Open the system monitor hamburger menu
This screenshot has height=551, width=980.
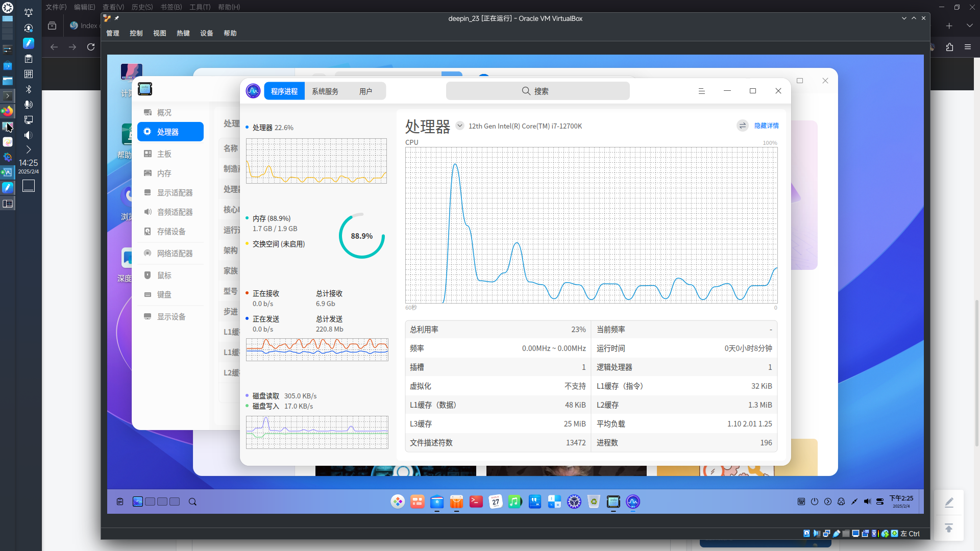click(x=702, y=91)
